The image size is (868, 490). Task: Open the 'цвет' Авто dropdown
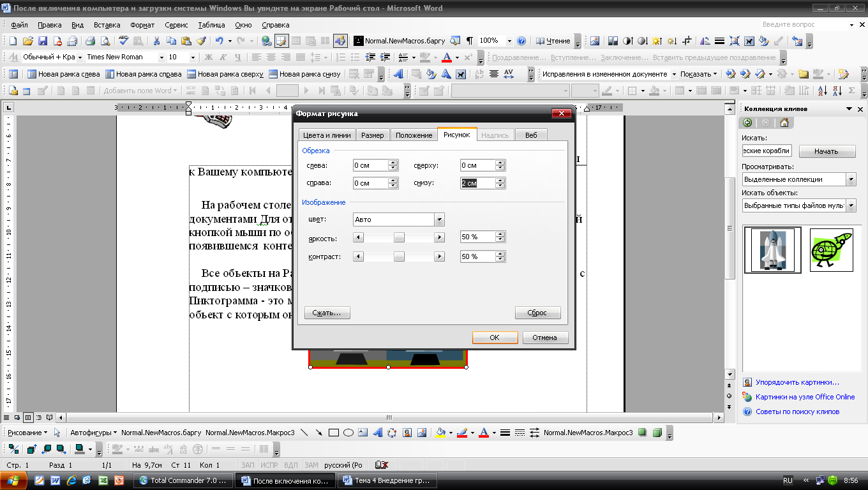coord(439,219)
